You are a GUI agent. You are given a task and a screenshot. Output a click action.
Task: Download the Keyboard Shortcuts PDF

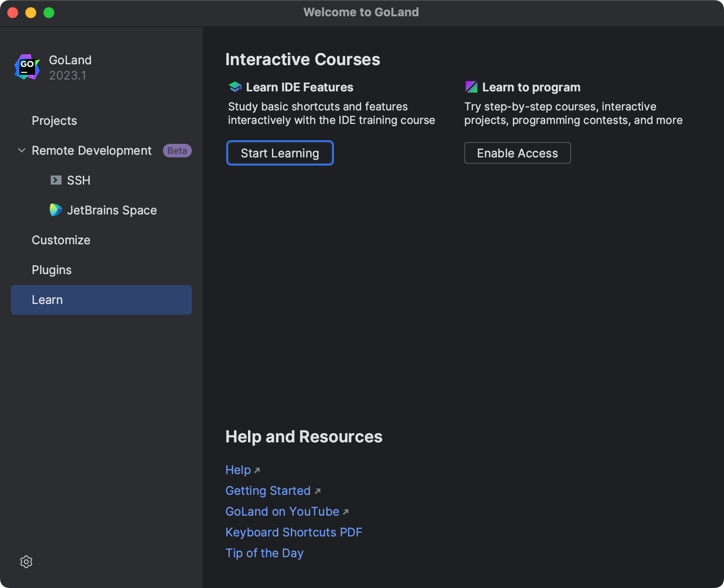294,532
